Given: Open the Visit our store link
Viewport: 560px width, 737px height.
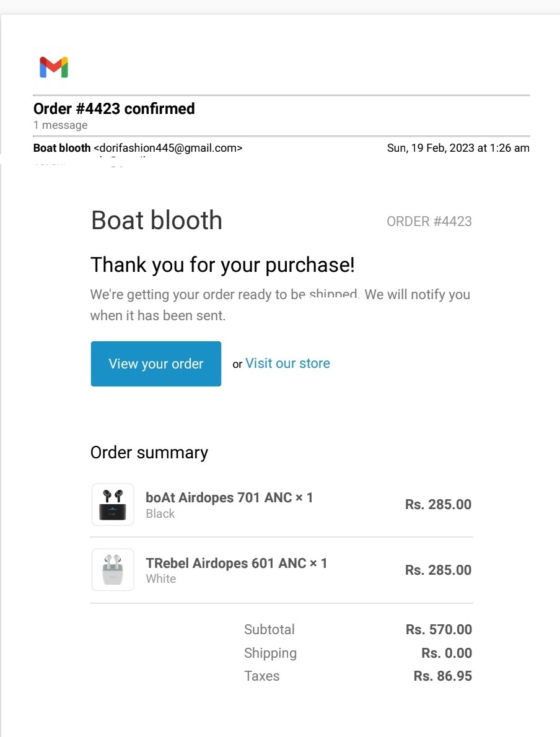Looking at the screenshot, I should click(287, 364).
